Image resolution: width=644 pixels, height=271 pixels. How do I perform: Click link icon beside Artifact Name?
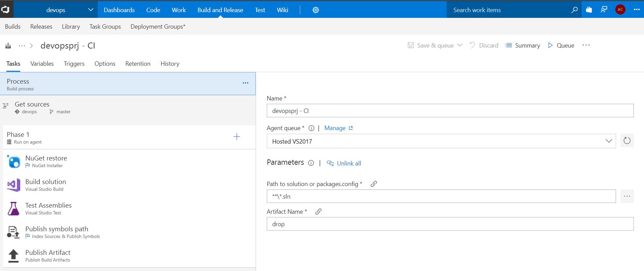(x=318, y=212)
